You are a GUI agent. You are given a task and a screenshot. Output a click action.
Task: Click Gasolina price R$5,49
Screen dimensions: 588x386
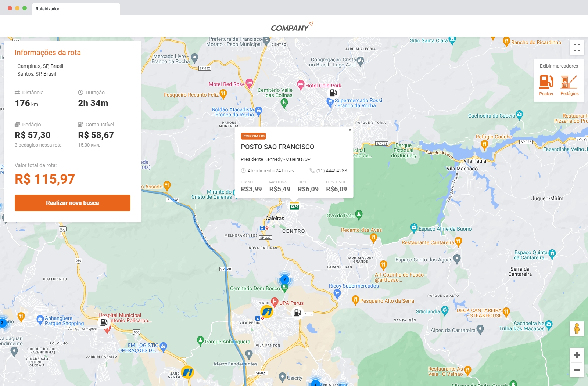(x=280, y=189)
